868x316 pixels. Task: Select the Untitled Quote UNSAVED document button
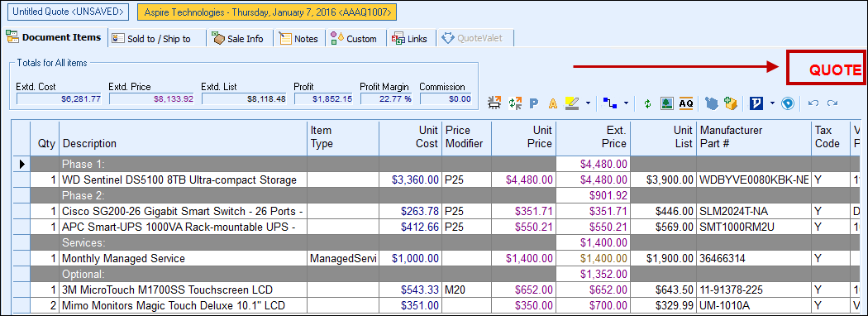tap(68, 12)
